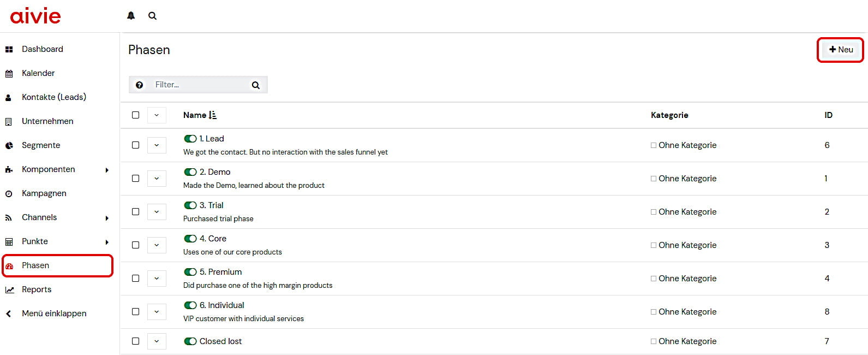Open Kalender in sidebar

pos(38,73)
